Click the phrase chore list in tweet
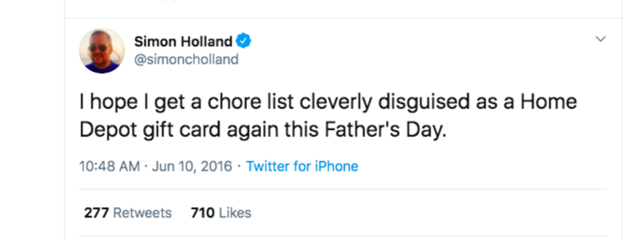 pos(251,102)
